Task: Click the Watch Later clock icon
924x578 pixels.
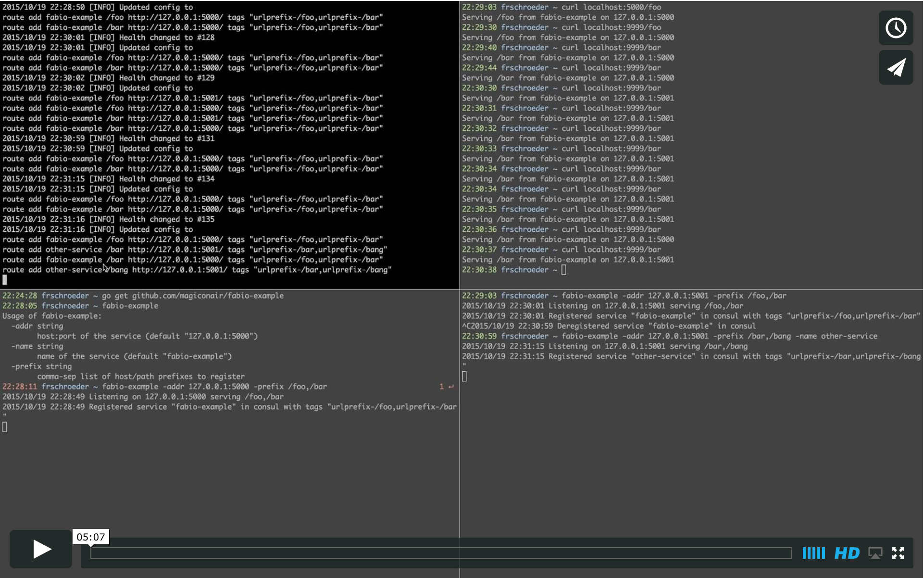Action: pyautogui.click(x=897, y=28)
